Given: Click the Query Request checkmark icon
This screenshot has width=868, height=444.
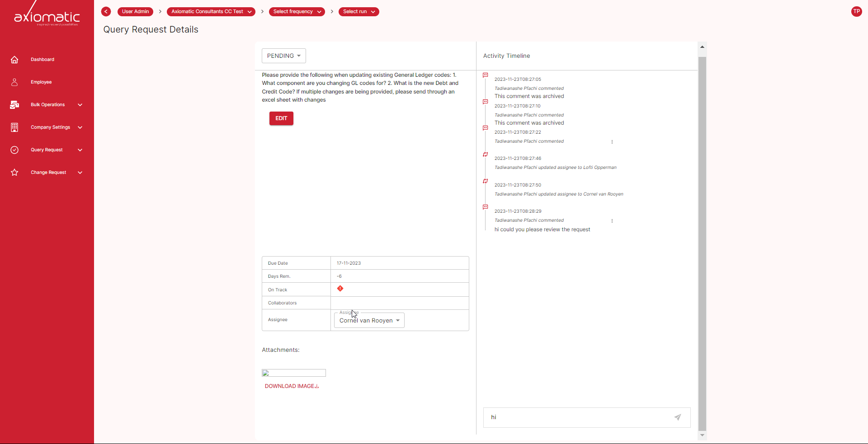Looking at the screenshot, I should [x=14, y=150].
